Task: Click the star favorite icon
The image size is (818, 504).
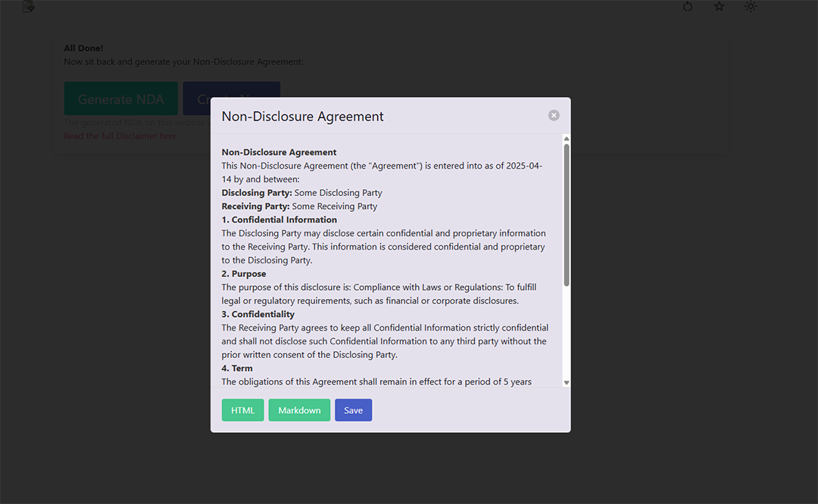Action: (719, 7)
